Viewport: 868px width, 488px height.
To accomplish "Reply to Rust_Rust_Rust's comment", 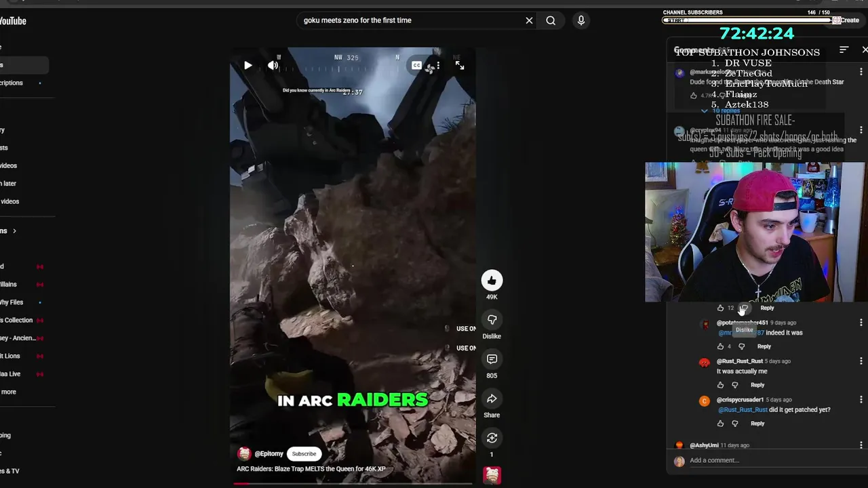I will tap(757, 385).
